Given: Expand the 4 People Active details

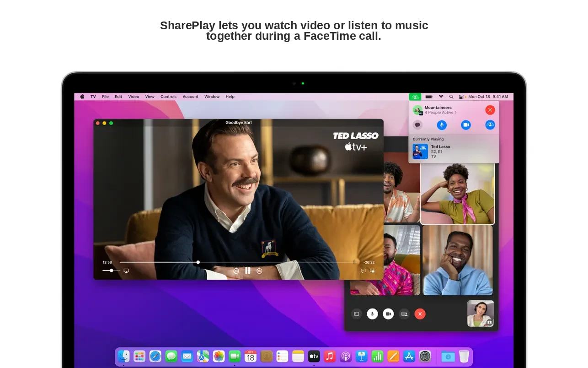Looking at the screenshot, I should coord(440,113).
